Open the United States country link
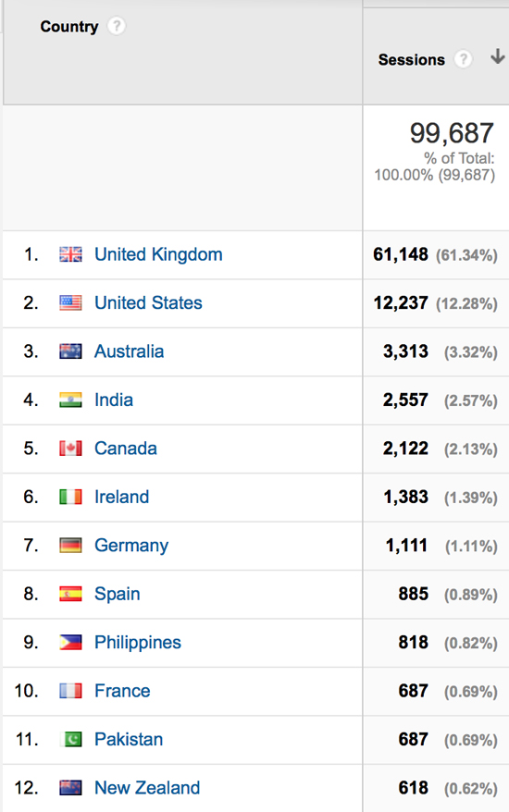 [148, 302]
